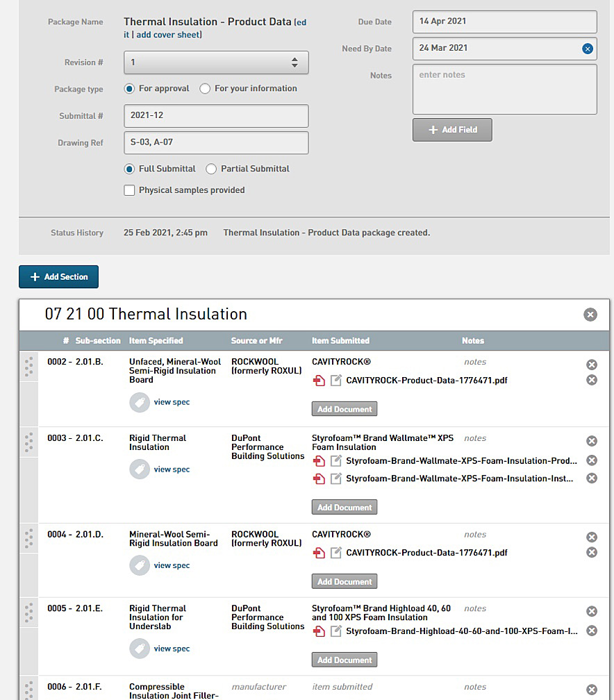Remove Styrofoam Highload document
This screenshot has width=614, height=700.
point(592,631)
